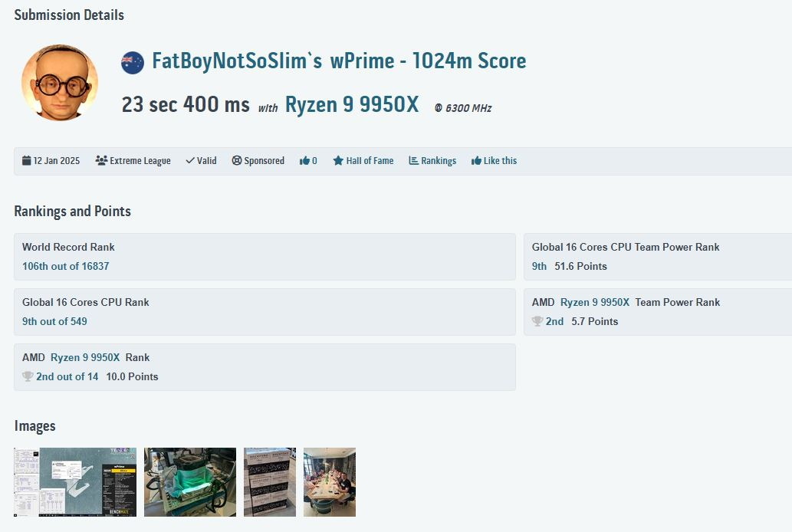Click 2nd in AMD Team Power Rank
792x532 pixels.
[x=554, y=321]
